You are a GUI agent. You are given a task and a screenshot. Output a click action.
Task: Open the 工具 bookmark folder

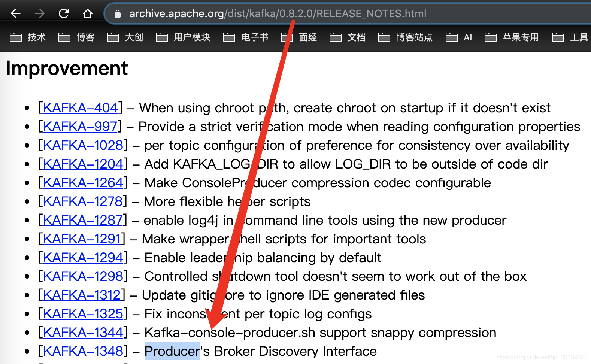[x=570, y=37]
